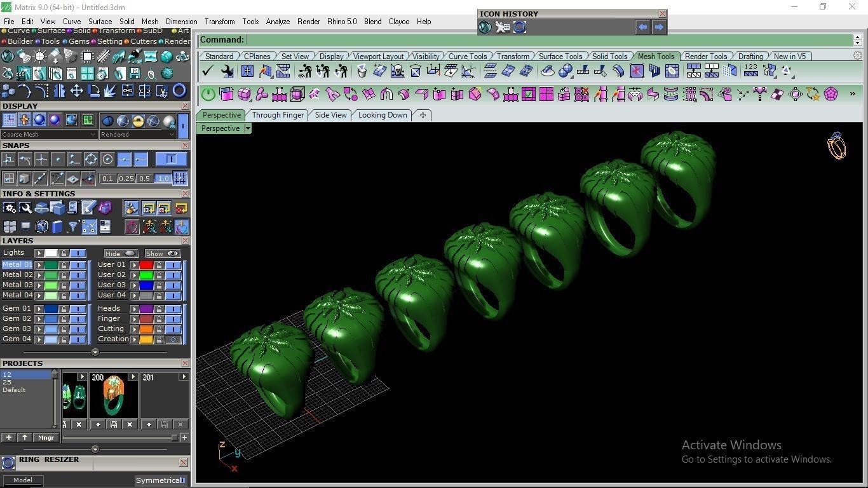Select the four-way move arrows icon
868x488 pixels.
76,91
